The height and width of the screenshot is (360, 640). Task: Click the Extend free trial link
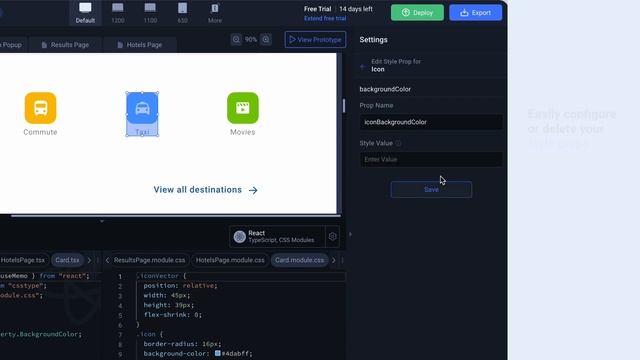(325, 18)
